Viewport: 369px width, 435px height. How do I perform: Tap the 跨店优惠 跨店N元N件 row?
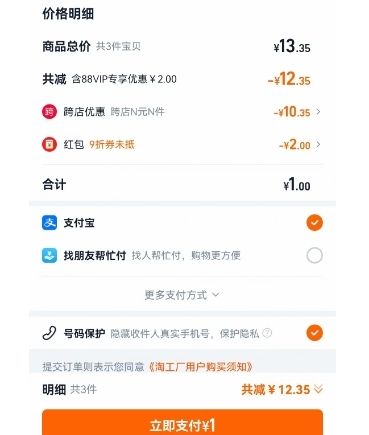(x=182, y=112)
